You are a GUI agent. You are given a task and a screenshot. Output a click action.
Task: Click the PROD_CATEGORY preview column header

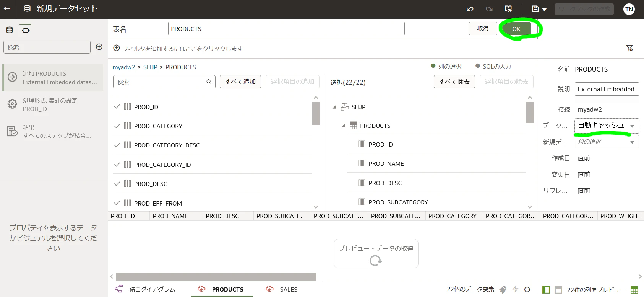tap(454, 216)
